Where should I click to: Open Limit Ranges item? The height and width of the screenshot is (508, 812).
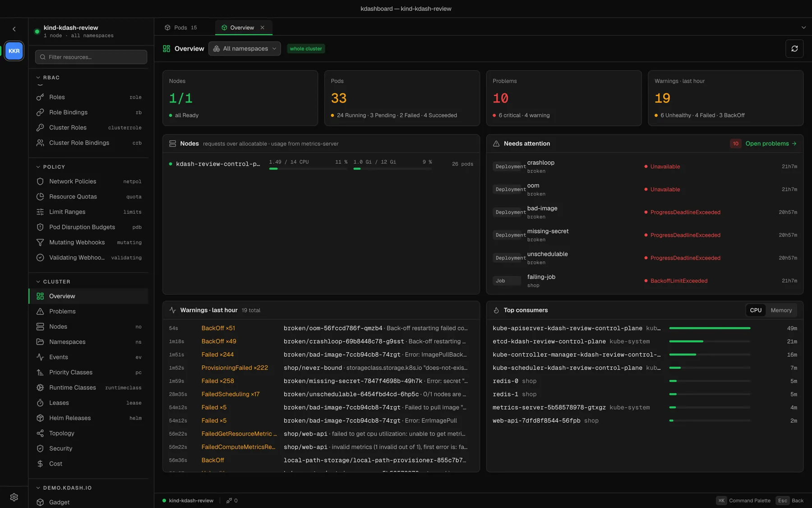(x=88, y=212)
